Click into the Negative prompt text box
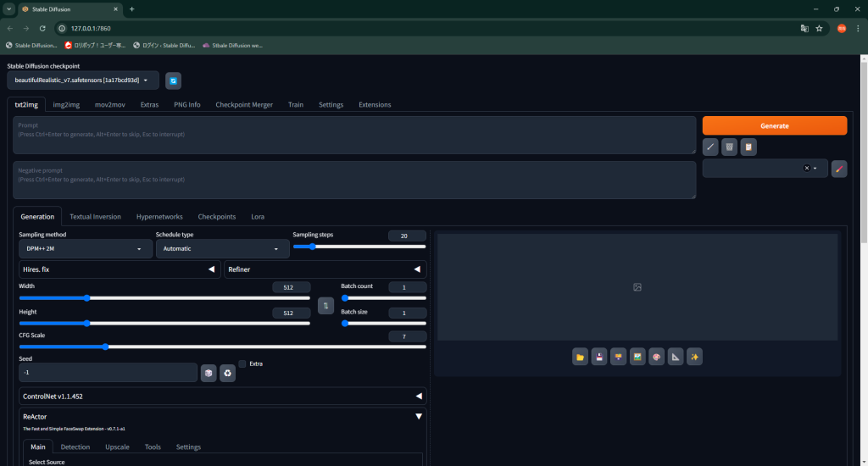Image resolution: width=868 pixels, height=466 pixels. click(354, 180)
